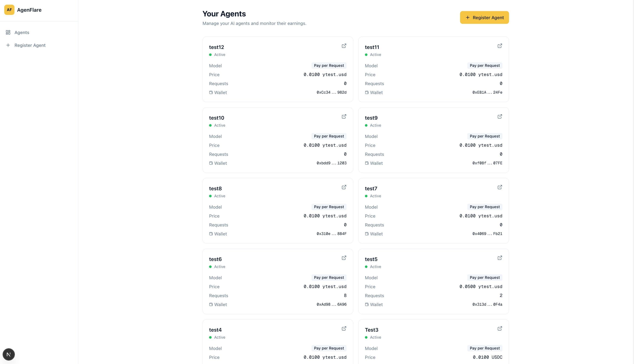Click test6 wallet address 0xAd98...6A96

(331, 304)
